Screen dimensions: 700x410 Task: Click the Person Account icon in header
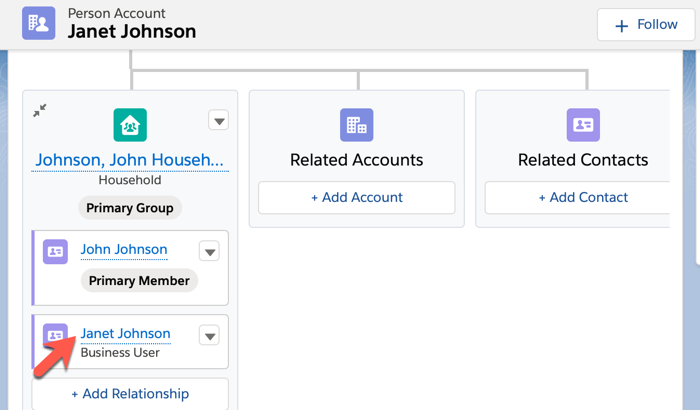click(39, 24)
